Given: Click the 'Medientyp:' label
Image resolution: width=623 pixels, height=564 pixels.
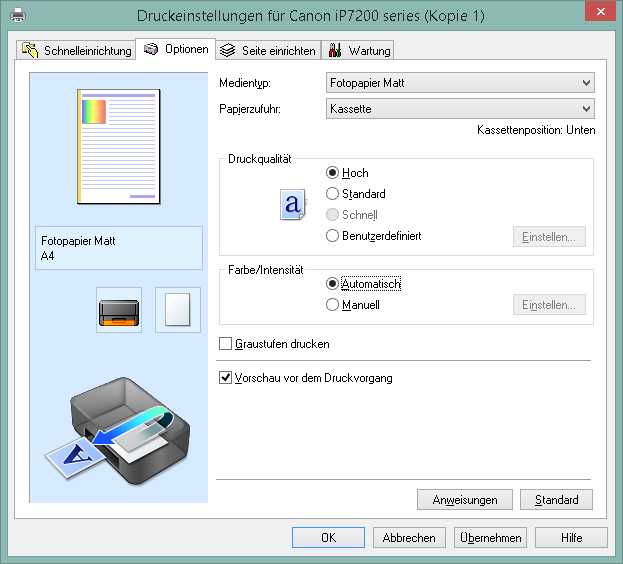Looking at the screenshot, I should point(245,83).
